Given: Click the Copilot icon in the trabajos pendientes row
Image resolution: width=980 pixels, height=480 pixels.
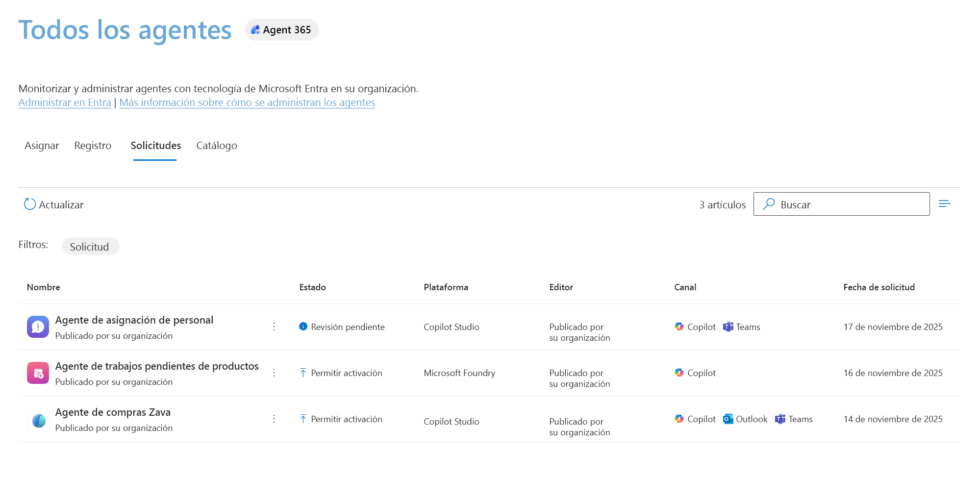Looking at the screenshot, I should point(679,373).
